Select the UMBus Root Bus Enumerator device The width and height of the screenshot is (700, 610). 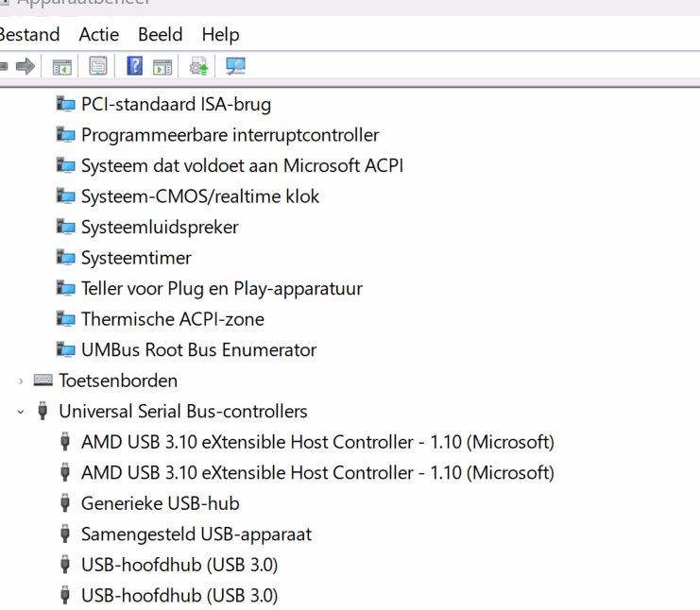point(198,350)
